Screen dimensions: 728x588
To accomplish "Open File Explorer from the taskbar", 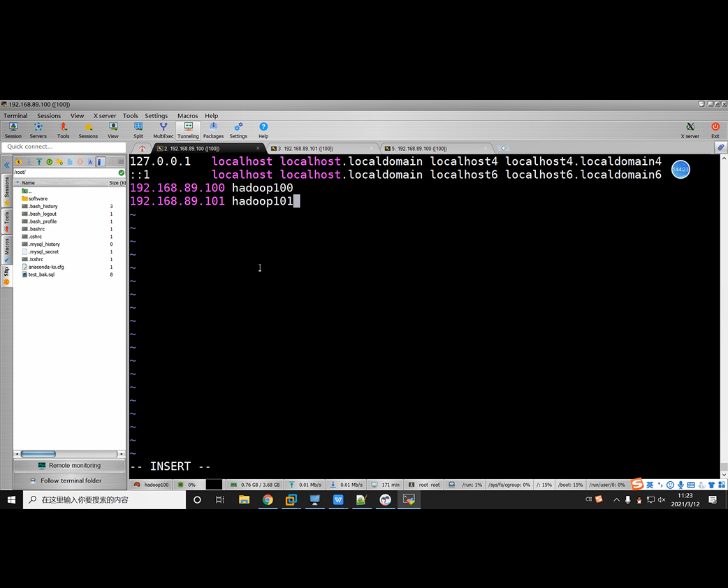I will click(x=244, y=500).
